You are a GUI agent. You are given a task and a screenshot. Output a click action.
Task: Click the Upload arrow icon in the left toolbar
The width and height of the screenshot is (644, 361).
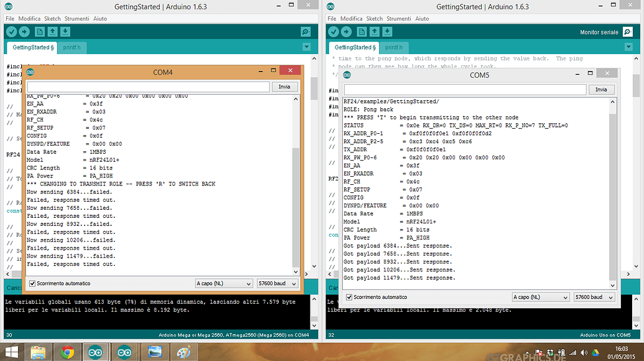point(24,31)
